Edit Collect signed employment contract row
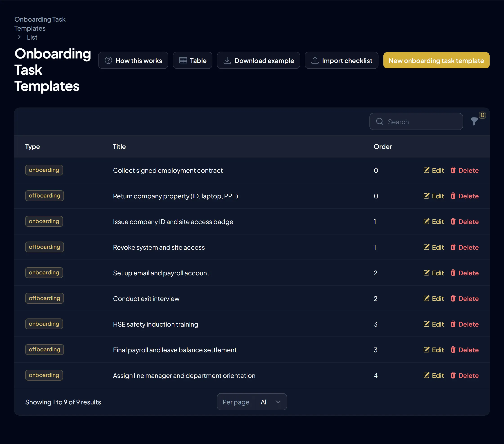 tap(434, 170)
